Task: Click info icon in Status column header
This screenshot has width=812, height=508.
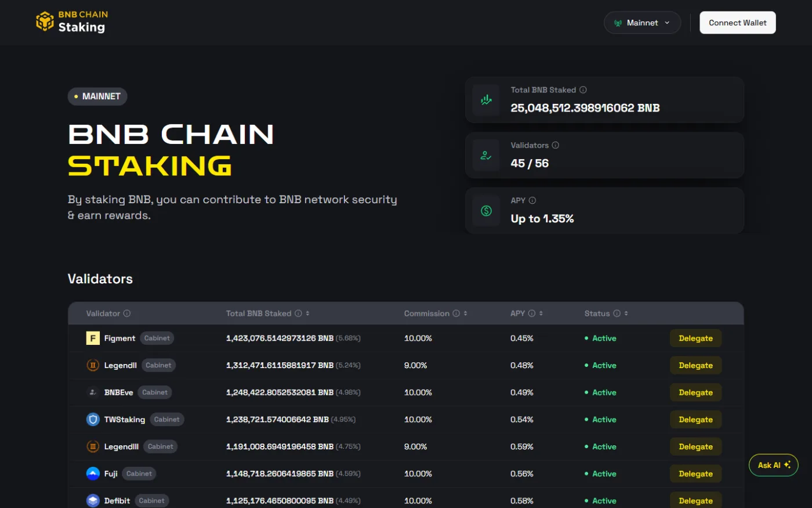Action: click(617, 314)
